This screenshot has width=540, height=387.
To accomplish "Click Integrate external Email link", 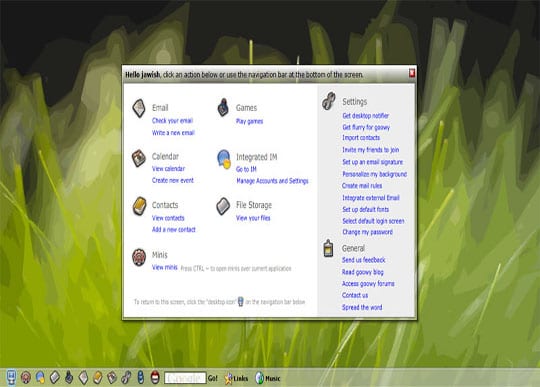I will pyautogui.click(x=371, y=198).
